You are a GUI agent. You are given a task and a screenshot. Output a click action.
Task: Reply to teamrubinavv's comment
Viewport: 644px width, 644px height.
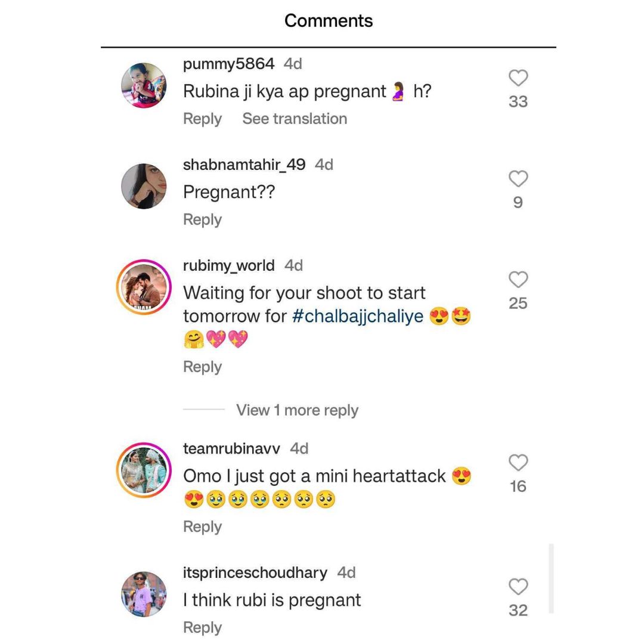coord(202,527)
